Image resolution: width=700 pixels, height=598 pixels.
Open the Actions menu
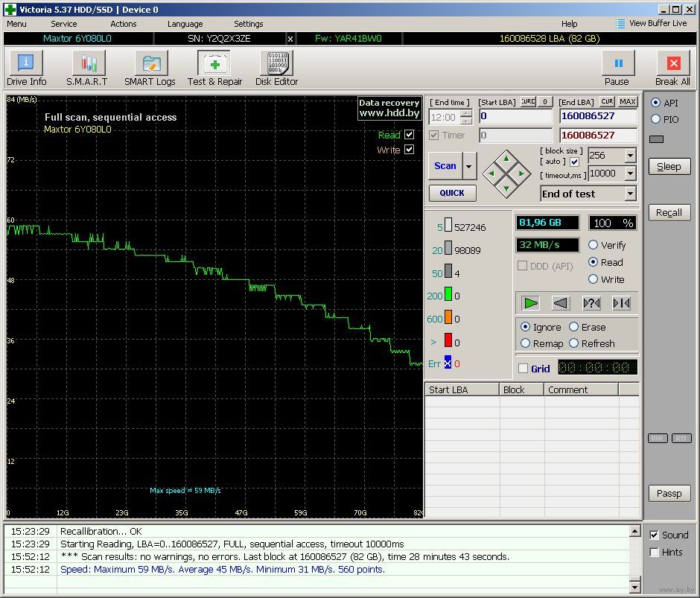click(124, 24)
